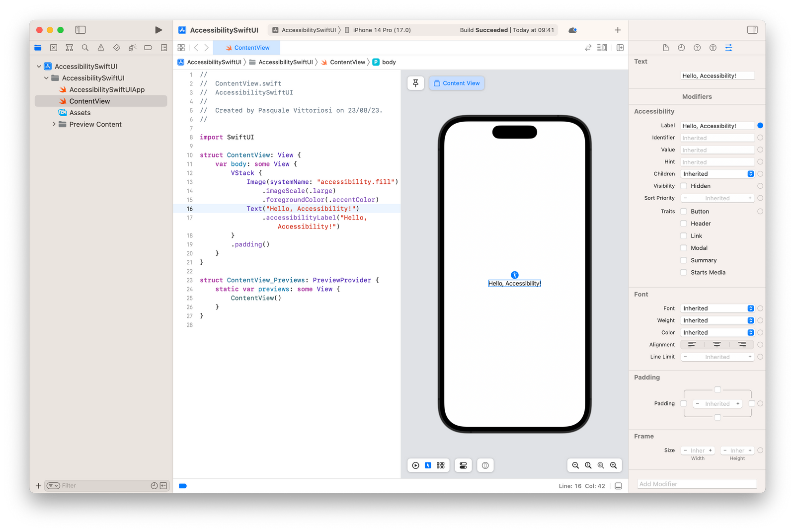Open the Children Inherited dropdown

pos(717,173)
